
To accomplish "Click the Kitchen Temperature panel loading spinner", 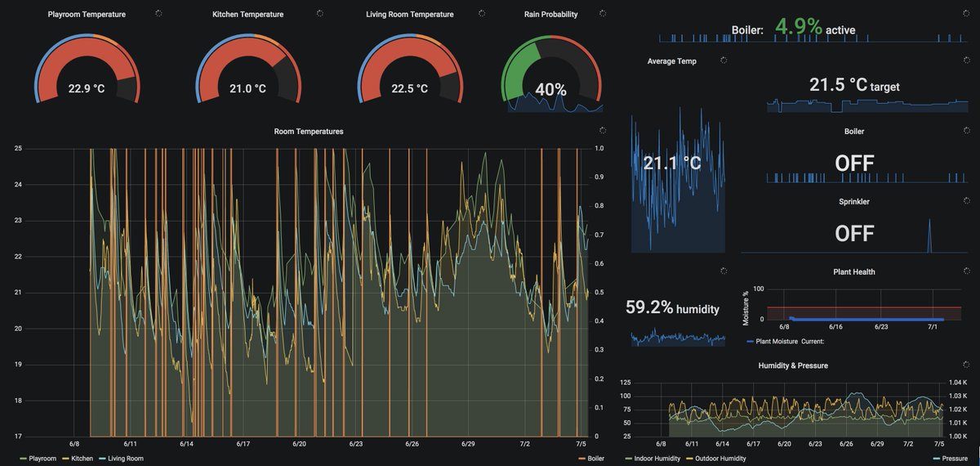I will (x=319, y=13).
